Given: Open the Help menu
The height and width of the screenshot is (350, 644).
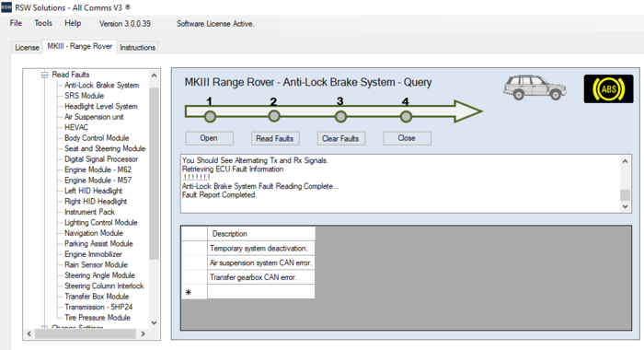Looking at the screenshot, I should point(73,23).
